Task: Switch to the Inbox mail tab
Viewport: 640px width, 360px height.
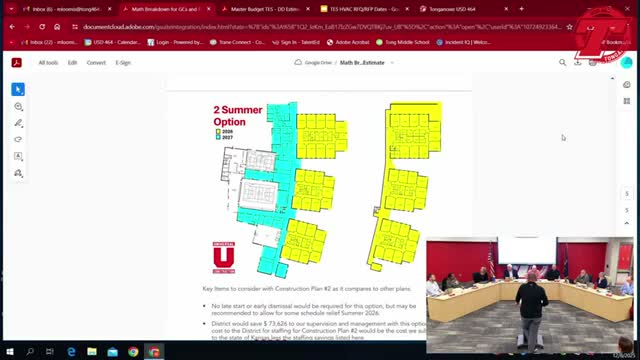Action: coord(67,9)
